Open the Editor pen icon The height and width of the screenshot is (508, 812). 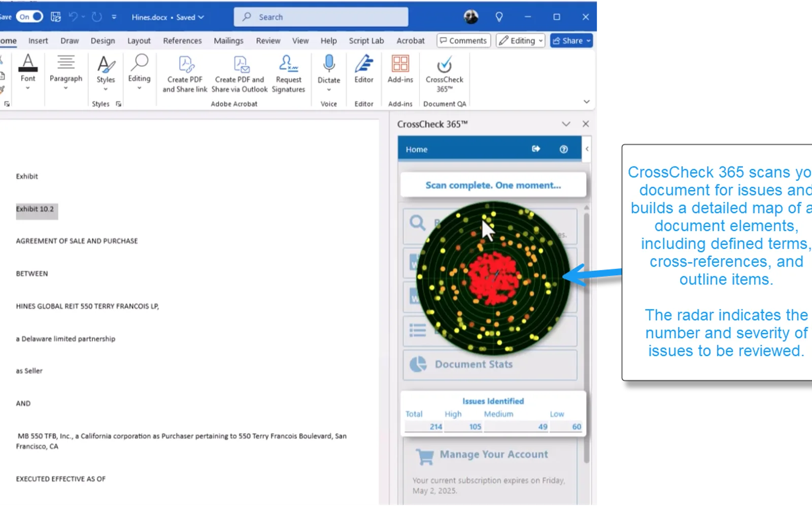[364, 64]
